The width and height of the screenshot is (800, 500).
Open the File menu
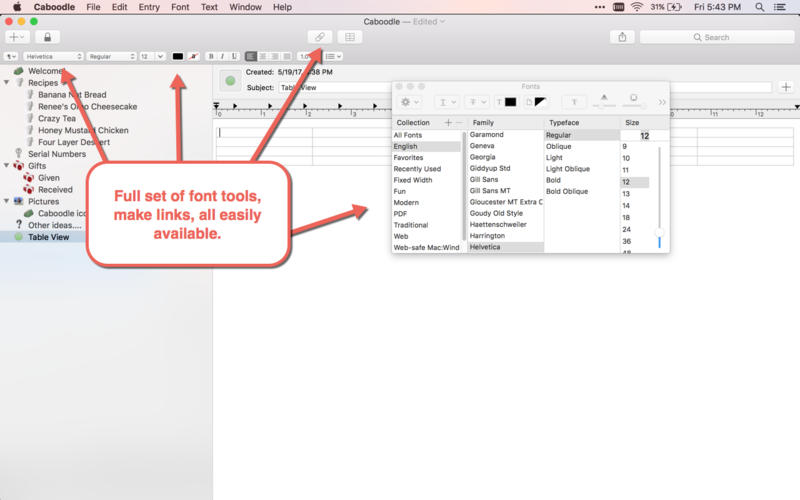(93, 7)
